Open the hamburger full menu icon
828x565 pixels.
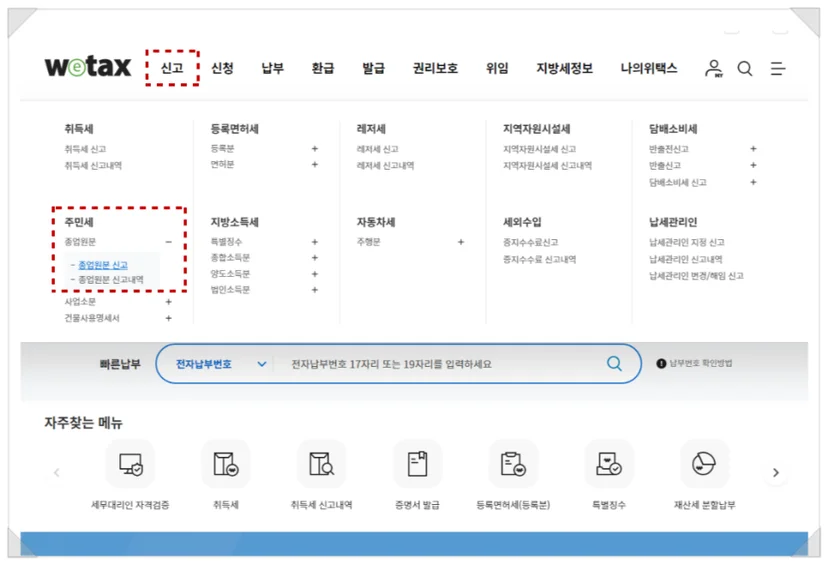pyautogui.click(x=777, y=68)
